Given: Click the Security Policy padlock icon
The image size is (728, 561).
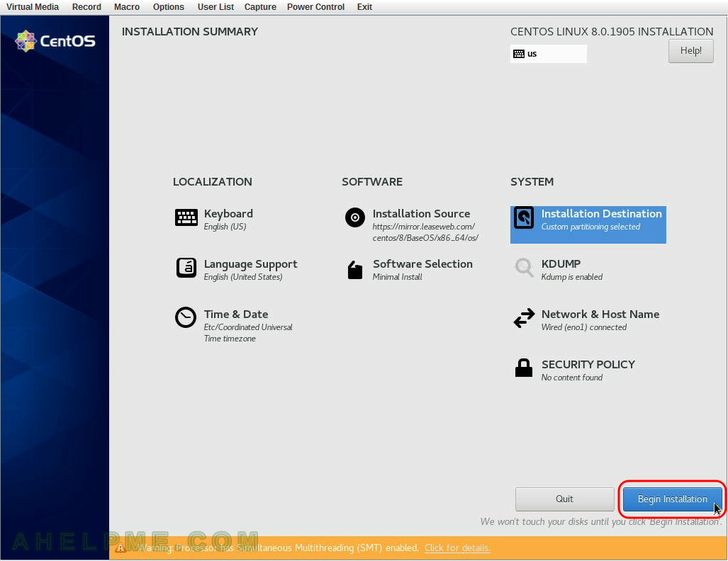Looking at the screenshot, I should 524,368.
